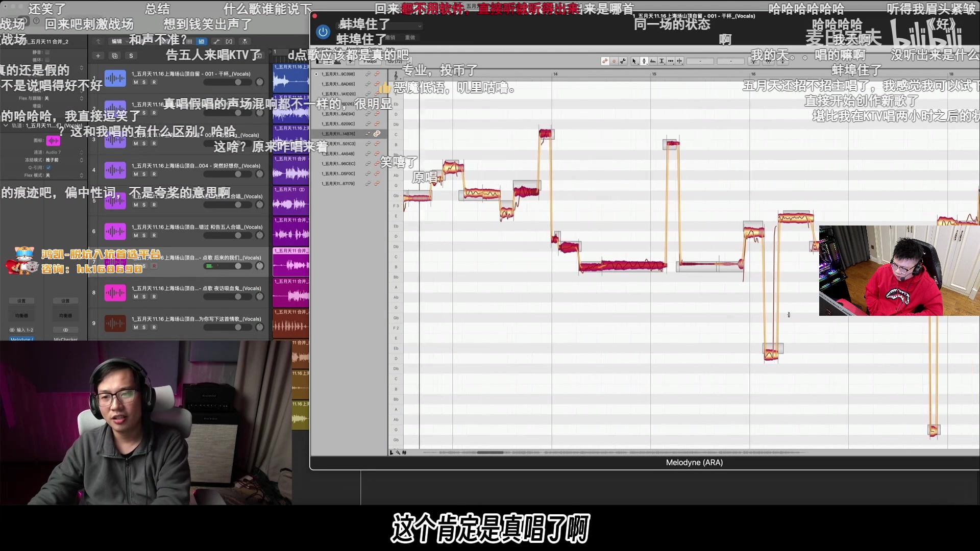Toggle reference link icon for 9C398 track

pos(367,74)
